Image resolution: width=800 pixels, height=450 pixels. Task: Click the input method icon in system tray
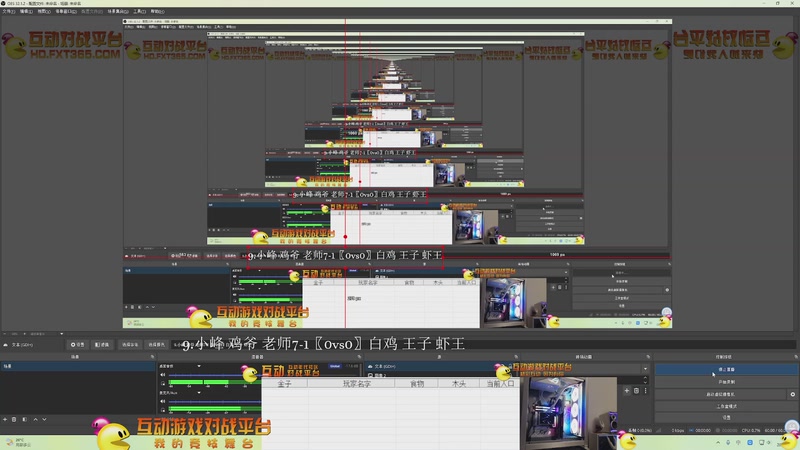click(738, 442)
